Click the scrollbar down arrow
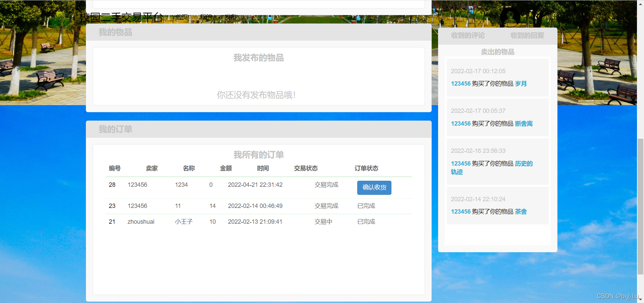Screen dimensions: 644x303 click(x=640, y=299)
